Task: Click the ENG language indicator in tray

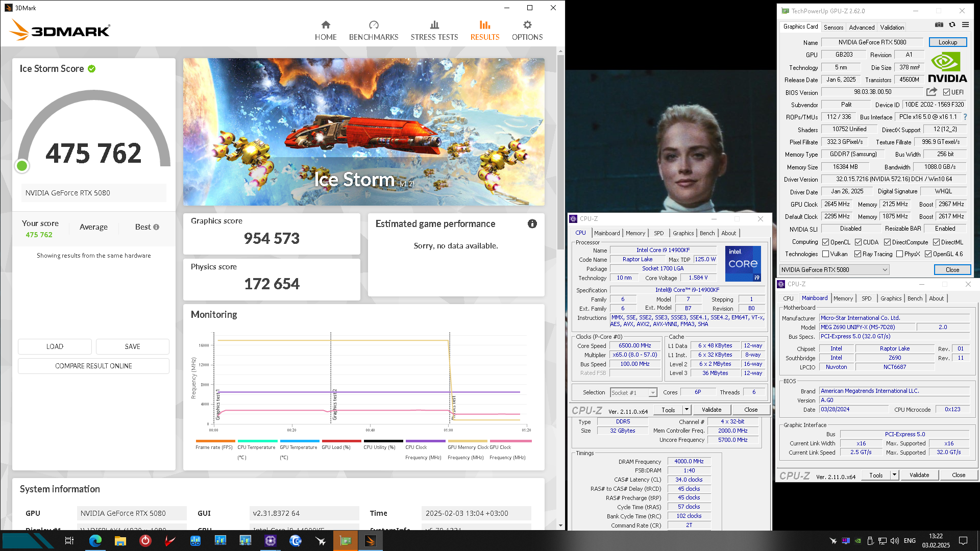Action: (910, 541)
